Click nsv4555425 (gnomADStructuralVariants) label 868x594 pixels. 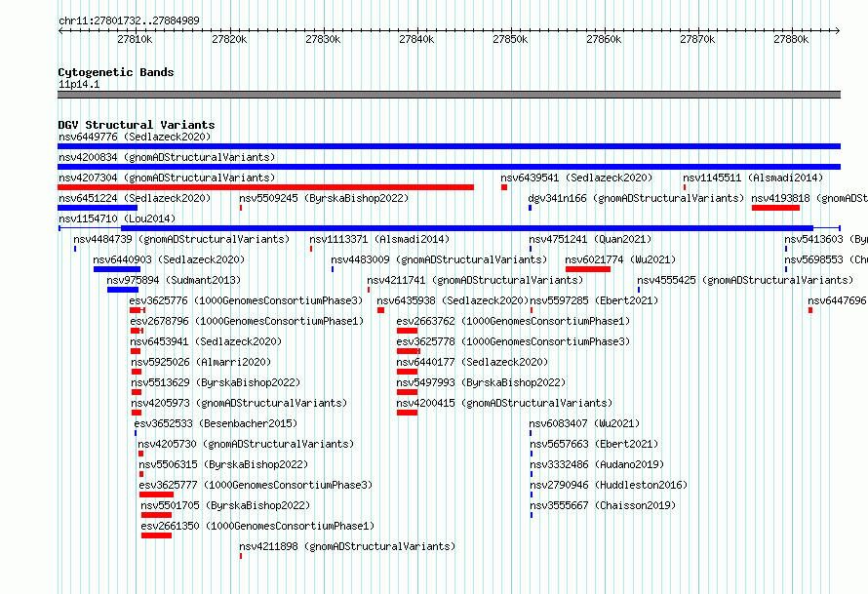pos(745,280)
